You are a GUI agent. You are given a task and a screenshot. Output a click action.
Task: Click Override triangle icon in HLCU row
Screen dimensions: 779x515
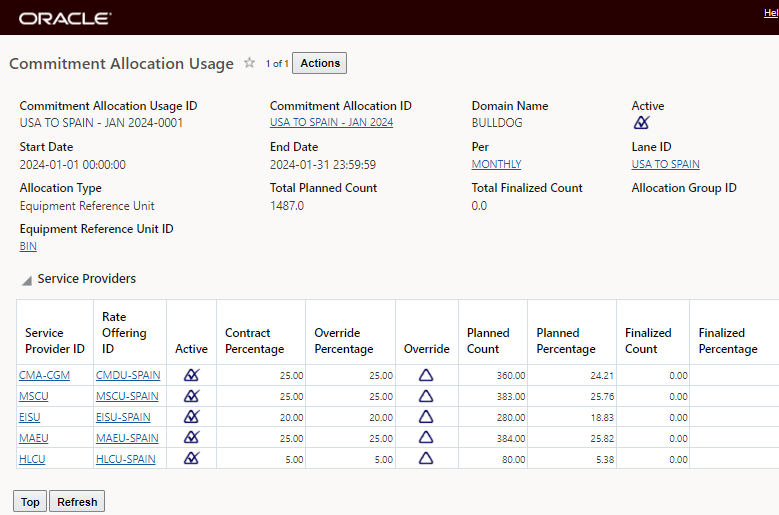click(426, 458)
